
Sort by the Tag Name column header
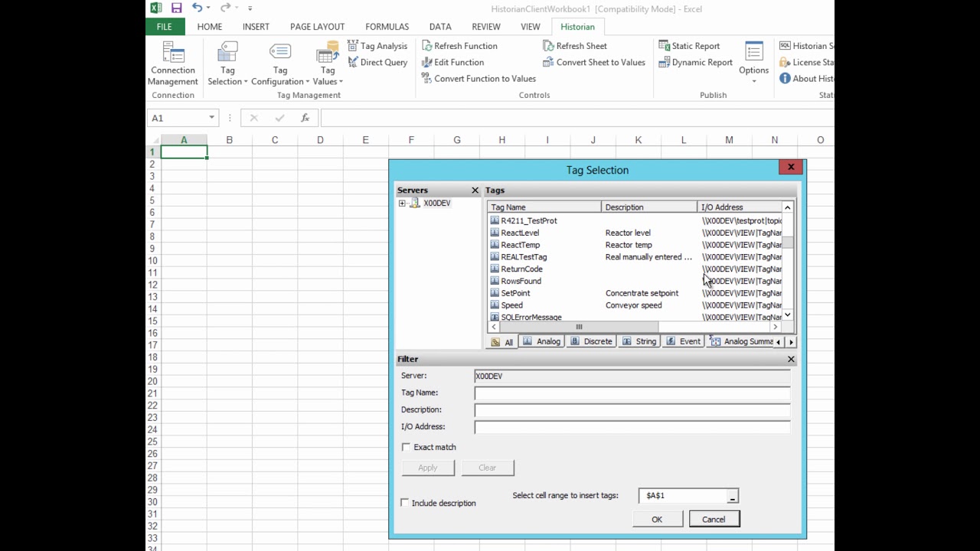point(544,207)
